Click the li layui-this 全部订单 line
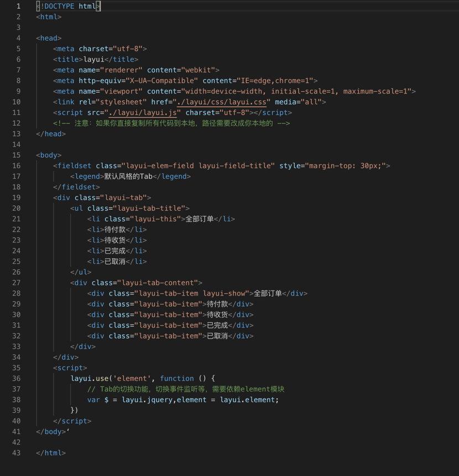The width and height of the screenshot is (459, 476). point(161,219)
